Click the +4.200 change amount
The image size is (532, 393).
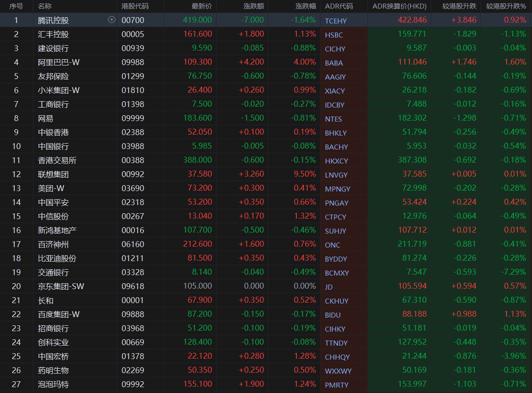[251, 62]
